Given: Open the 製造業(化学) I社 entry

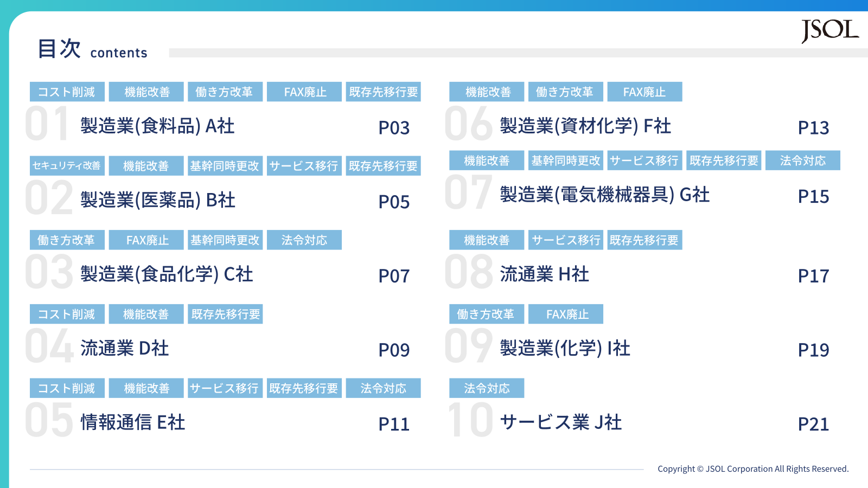Looking at the screenshot, I should [x=565, y=348].
